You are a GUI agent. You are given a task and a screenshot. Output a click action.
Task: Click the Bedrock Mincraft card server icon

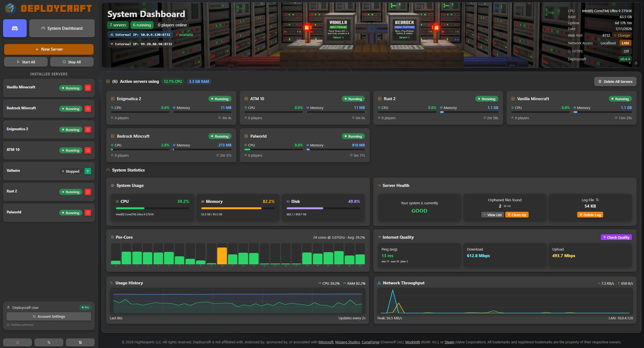coord(113,136)
